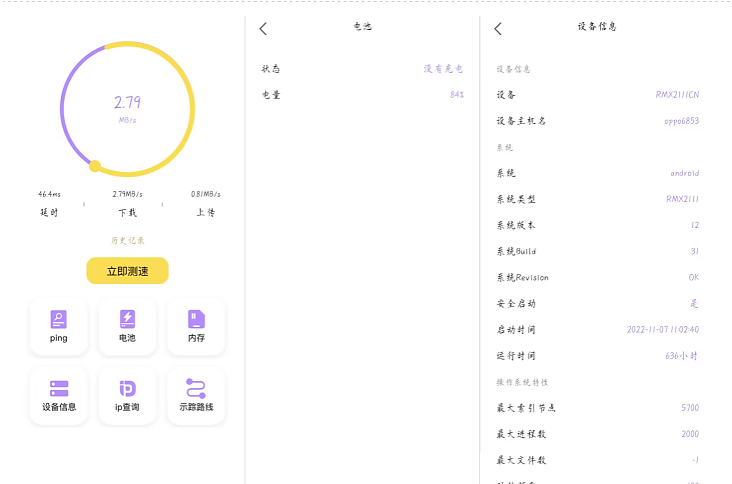This screenshot has width=732, height=484.
Task: Open the 历史记录 history link
Action: point(127,240)
